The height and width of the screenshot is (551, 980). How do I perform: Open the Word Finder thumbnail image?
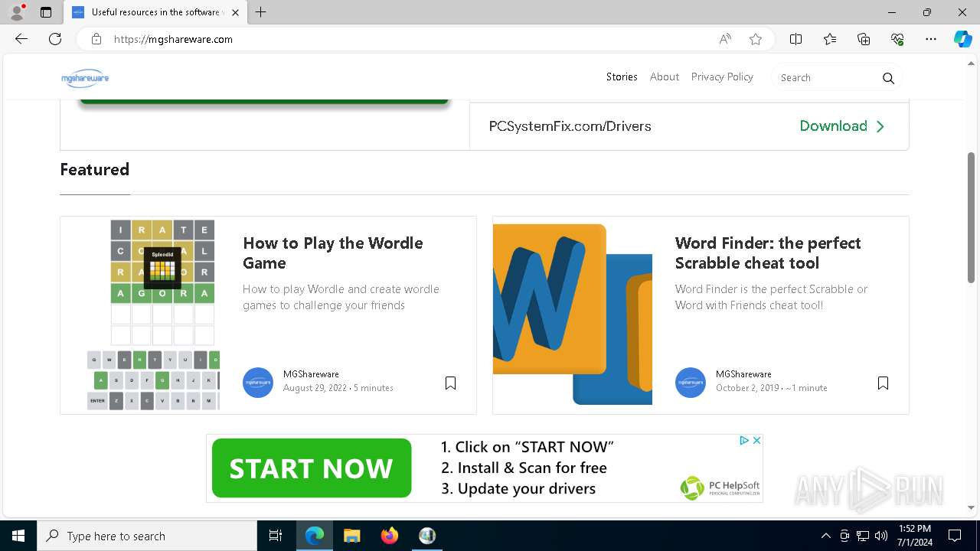click(x=573, y=315)
